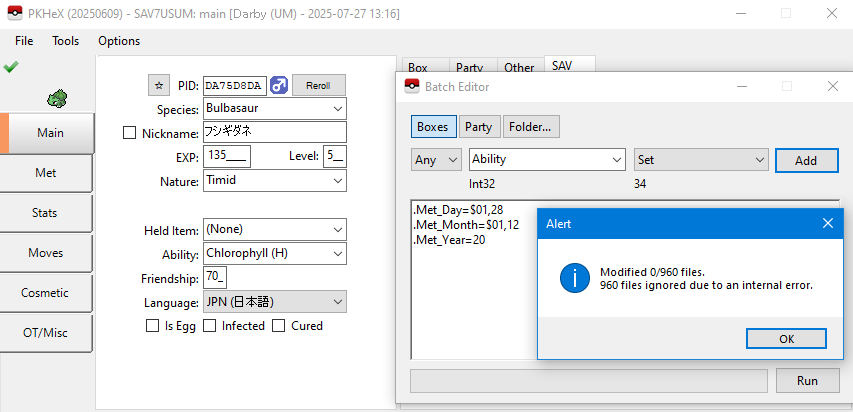Click the green legality checkmark icon
The width and height of the screenshot is (853, 412).
(11, 67)
